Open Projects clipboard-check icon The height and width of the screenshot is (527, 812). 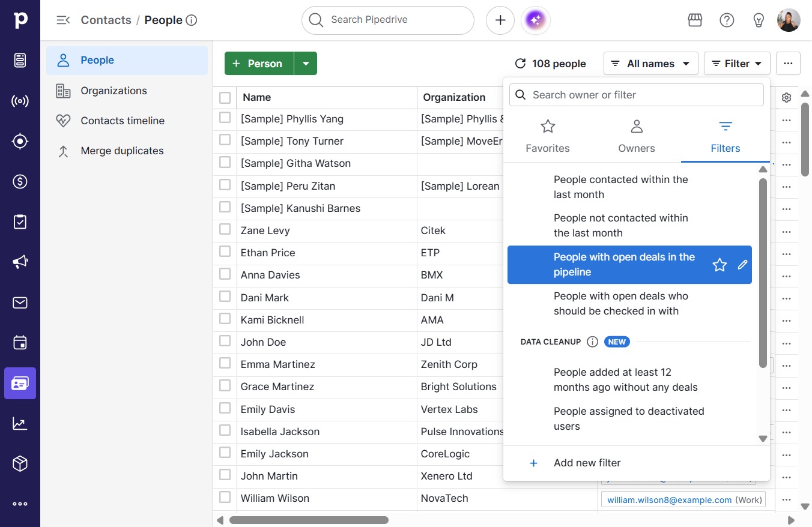(x=20, y=221)
